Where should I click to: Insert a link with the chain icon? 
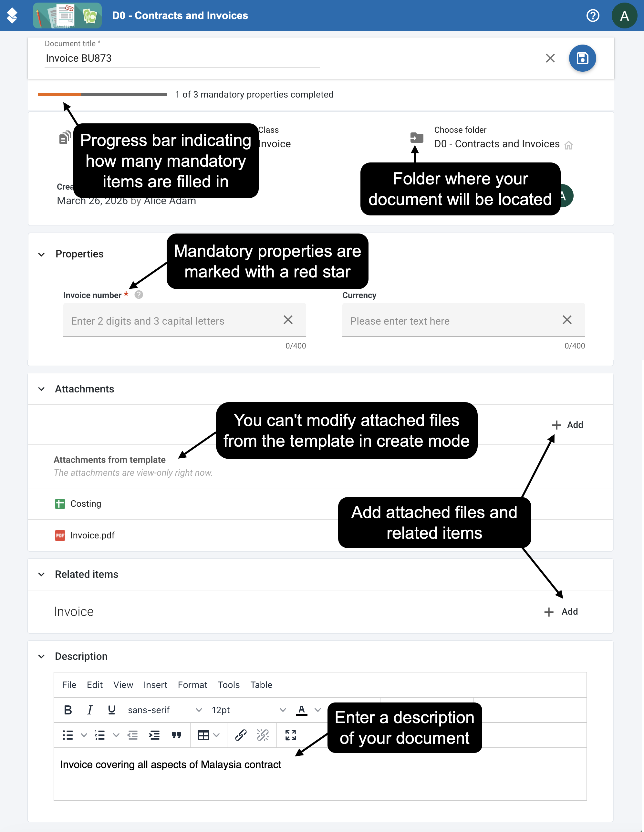(241, 735)
